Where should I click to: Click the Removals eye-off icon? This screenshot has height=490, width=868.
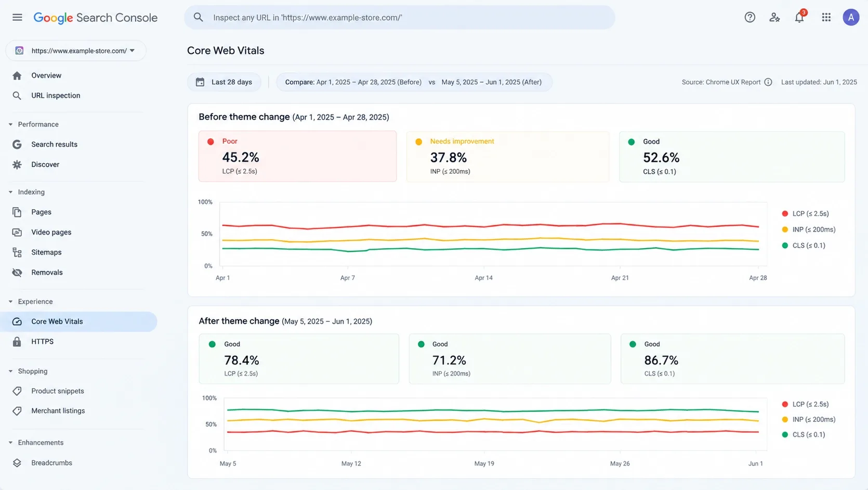point(17,273)
